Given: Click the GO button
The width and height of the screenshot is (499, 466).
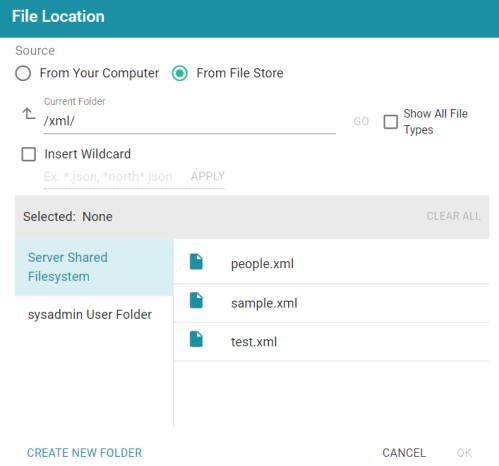Looking at the screenshot, I should [361, 121].
